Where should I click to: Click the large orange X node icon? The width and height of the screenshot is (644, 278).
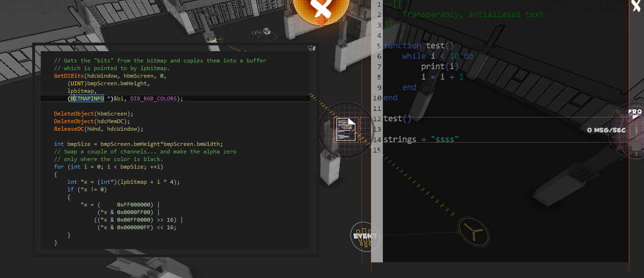point(321,9)
